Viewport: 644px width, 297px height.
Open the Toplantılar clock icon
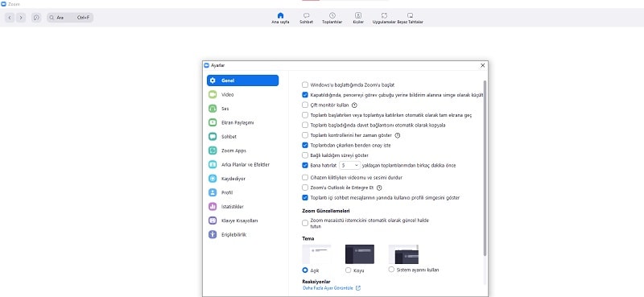[x=332, y=15]
